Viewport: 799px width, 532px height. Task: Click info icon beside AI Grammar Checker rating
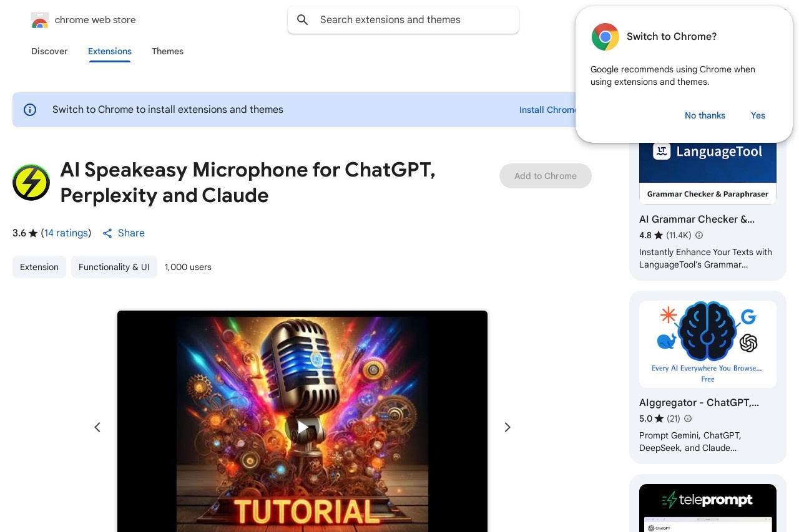pos(699,236)
